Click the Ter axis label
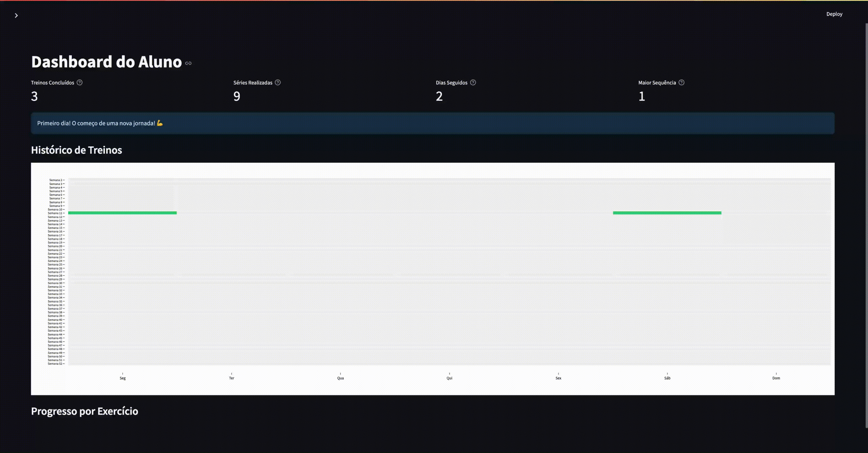 [232, 378]
